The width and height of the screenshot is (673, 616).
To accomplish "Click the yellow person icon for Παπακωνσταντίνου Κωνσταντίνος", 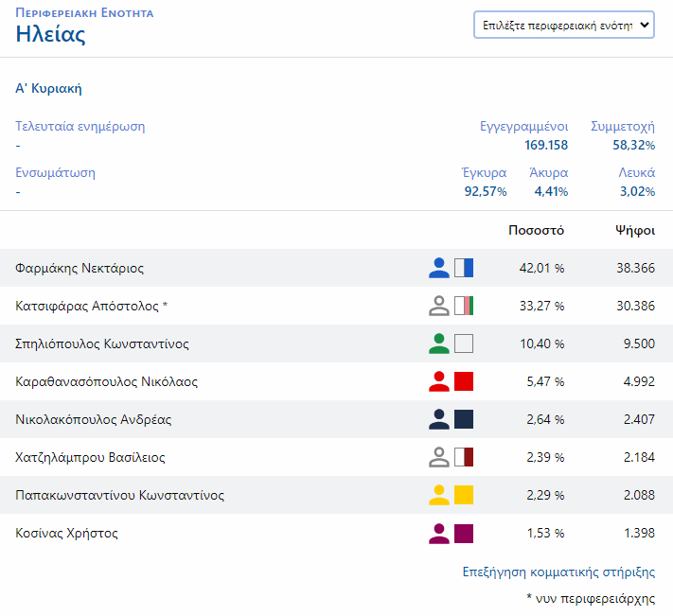I will pyautogui.click(x=438, y=495).
